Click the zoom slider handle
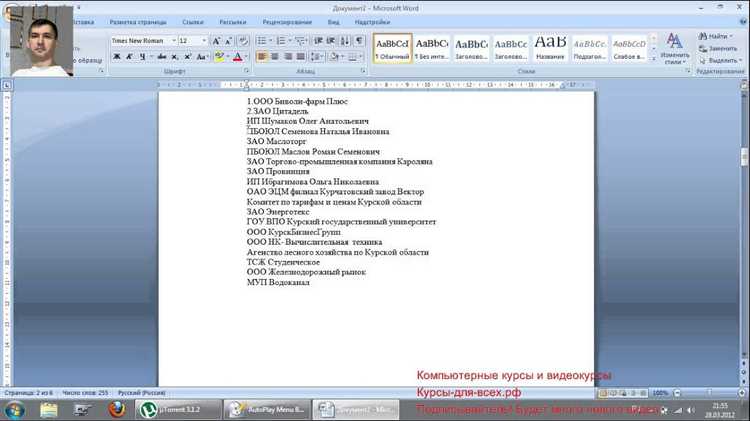This screenshot has height=421, width=750. [709, 393]
